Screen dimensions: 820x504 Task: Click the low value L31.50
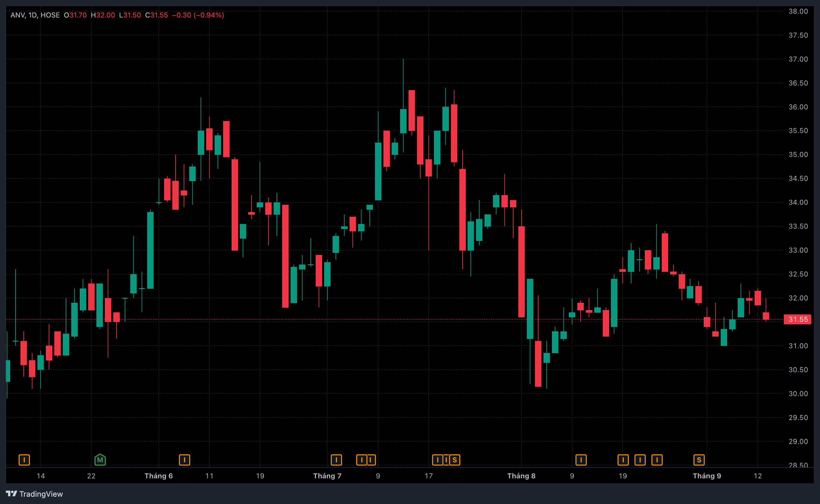pyautogui.click(x=130, y=15)
